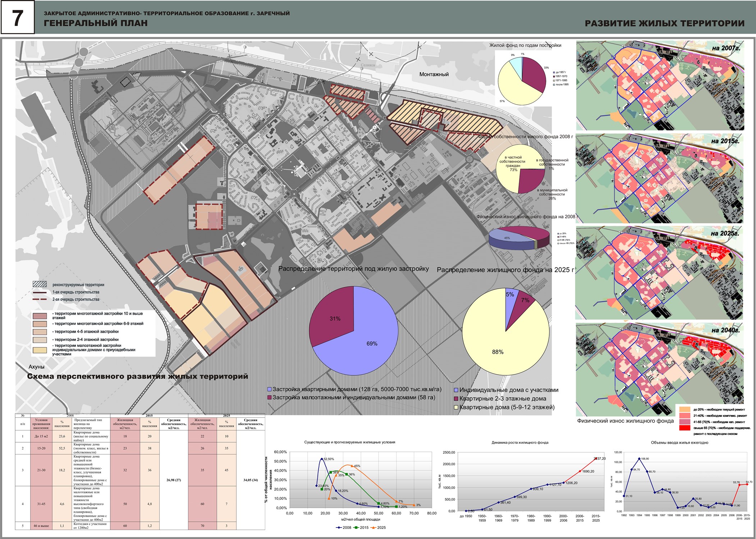Open the на 2007г. map thumbnail
Viewport: 756px width, 539px height.
[660, 86]
